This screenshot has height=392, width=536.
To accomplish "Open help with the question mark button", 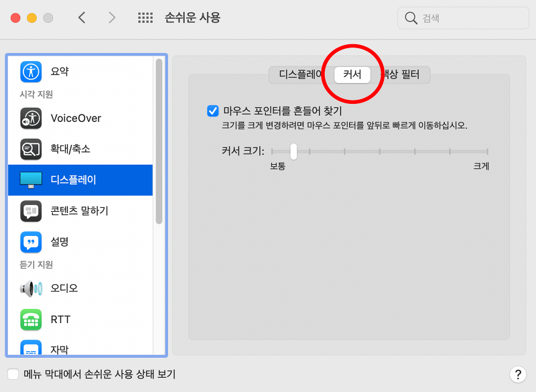I will coord(518,375).
